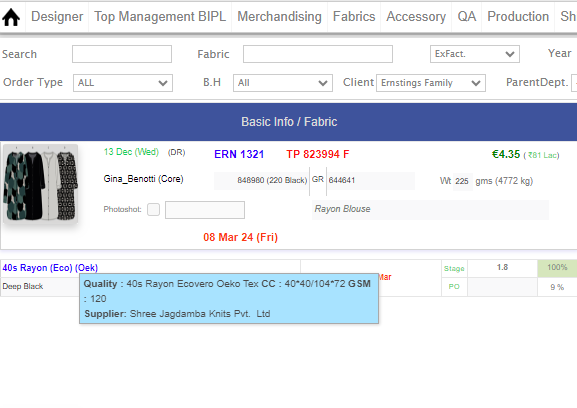Screen dimensions: 577x408
Task: Open the Production menu
Action: point(518,17)
